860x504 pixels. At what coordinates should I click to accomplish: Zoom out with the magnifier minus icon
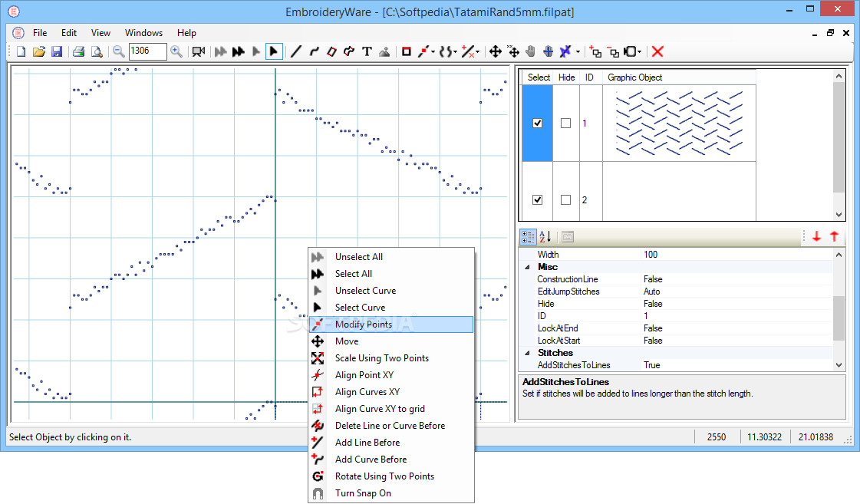coord(118,51)
